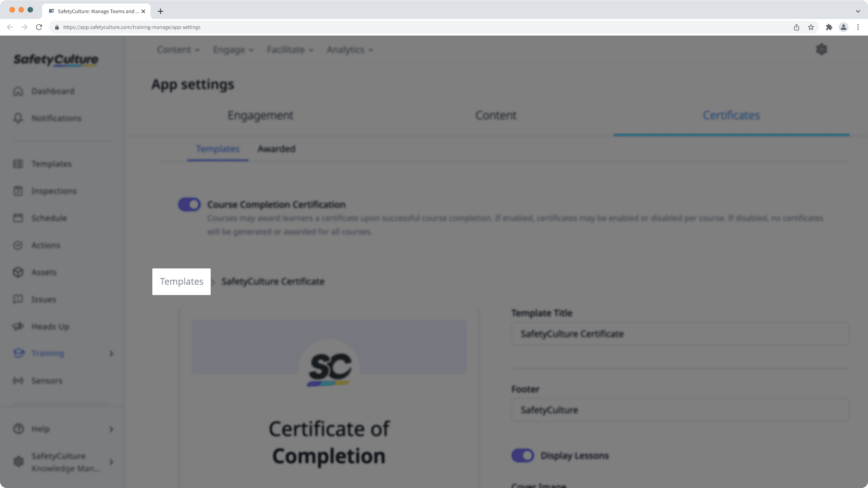Viewport: 868px width, 488px height.
Task: Open the Analytics dropdown menu
Action: 350,50
